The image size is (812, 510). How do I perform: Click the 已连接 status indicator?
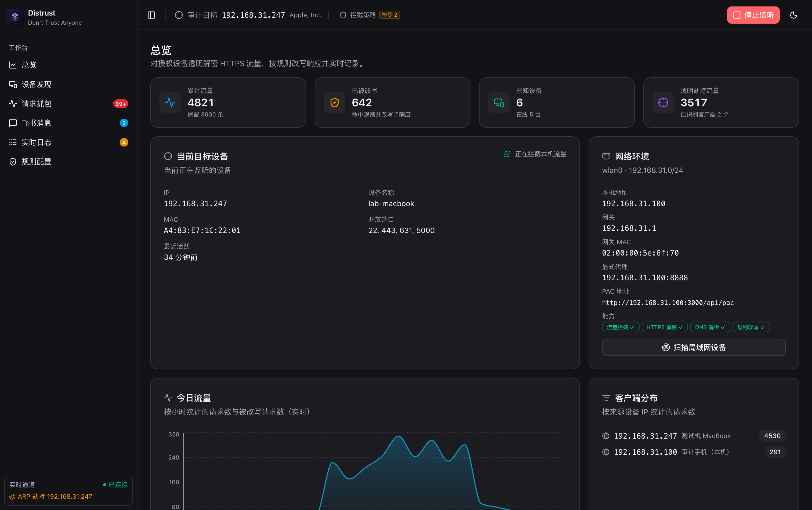[x=115, y=485]
